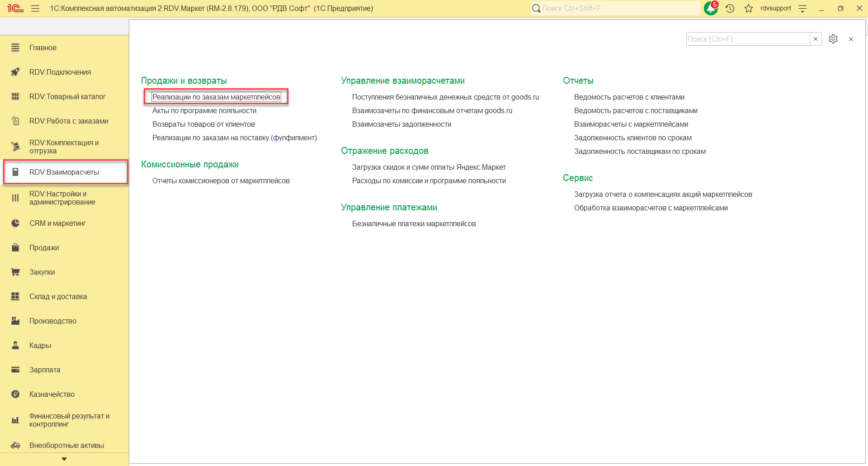
Task: Click the Финансовый результат chart icon
Action: point(15,420)
